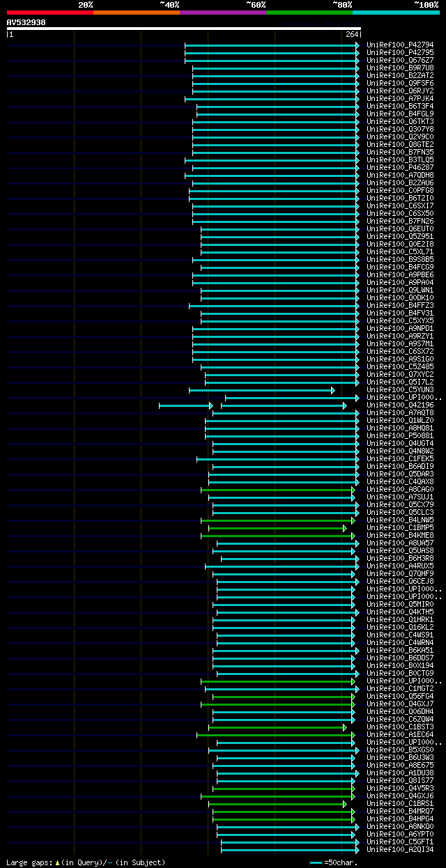Screen dimensions: 446x868
Task: Select label UniRef100_C6SXI7
Action: pyautogui.click(x=400, y=206)
